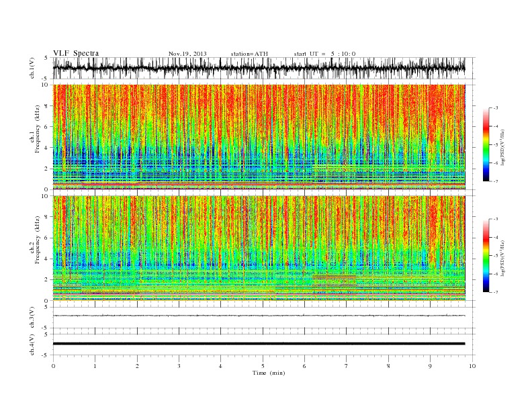
Task: Click the 'Time (min)' axis label
Action: coord(269,373)
